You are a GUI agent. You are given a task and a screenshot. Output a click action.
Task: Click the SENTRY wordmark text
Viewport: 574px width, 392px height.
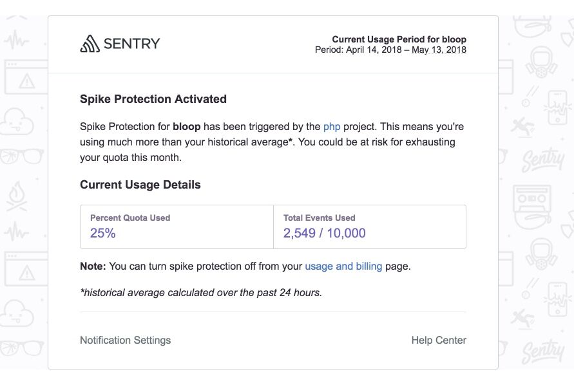coord(131,44)
